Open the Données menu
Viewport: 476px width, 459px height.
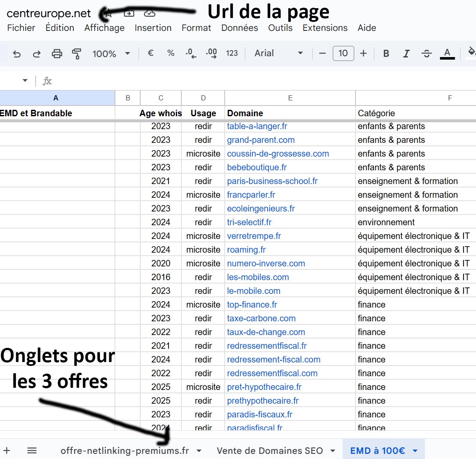240,28
